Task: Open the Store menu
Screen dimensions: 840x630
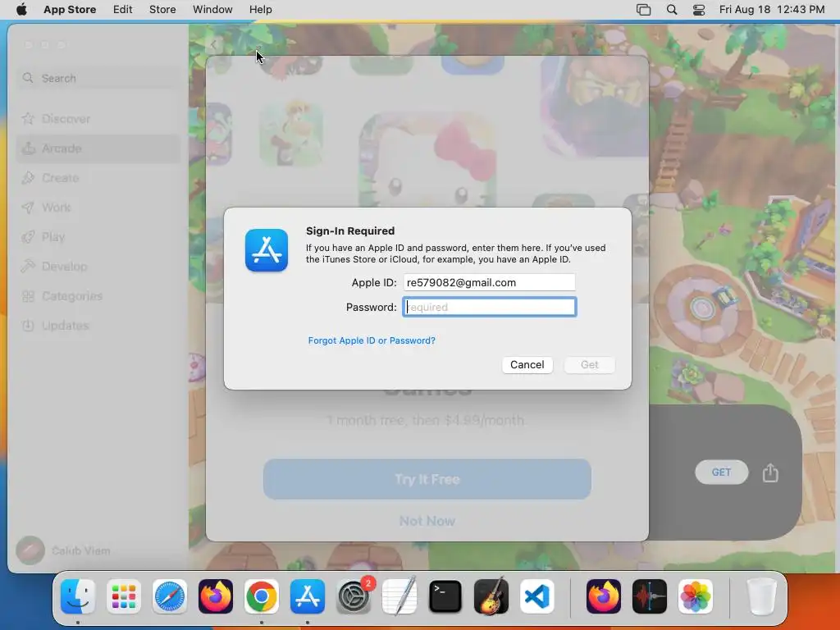Action: pos(162,10)
